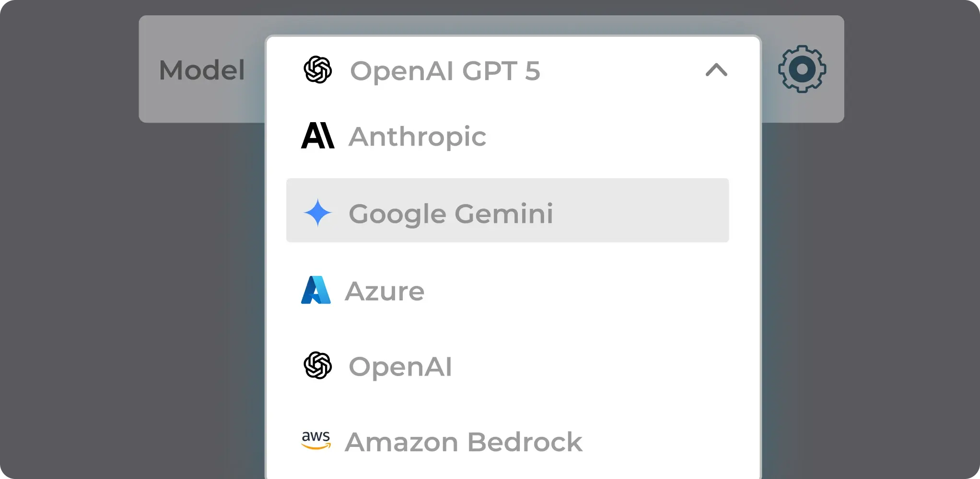Click the "Model" label
Viewport: 980px width, 479px height.
coord(202,70)
